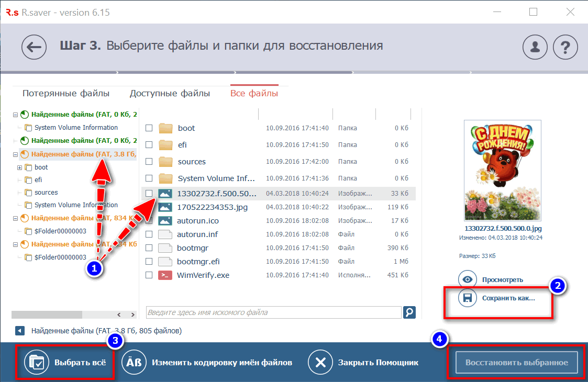Click the back arrow button
Image resolution: width=588 pixels, height=382 pixels.
pos(34,48)
